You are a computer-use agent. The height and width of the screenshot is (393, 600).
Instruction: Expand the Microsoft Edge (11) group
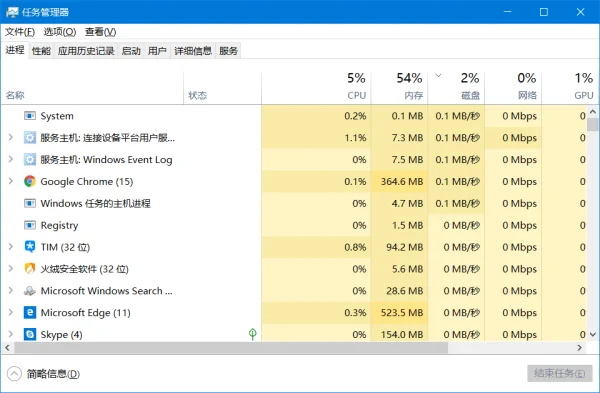coord(11,312)
